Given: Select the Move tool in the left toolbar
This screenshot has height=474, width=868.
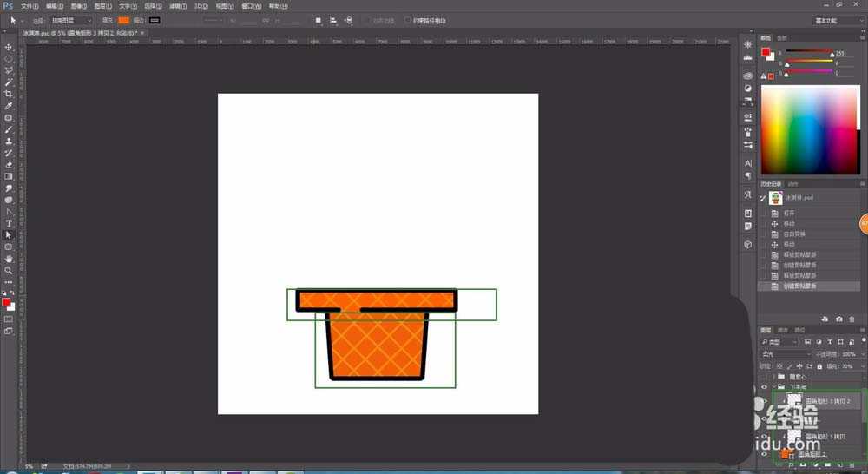Looking at the screenshot, I should point(9,48).
